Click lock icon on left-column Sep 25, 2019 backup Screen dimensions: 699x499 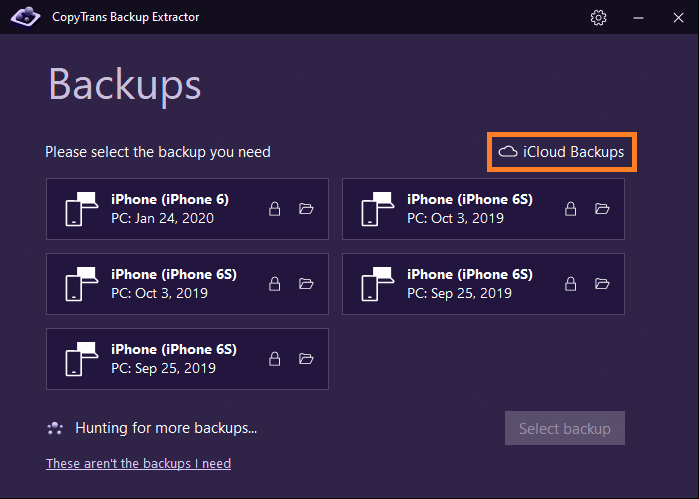coord(275,359)
